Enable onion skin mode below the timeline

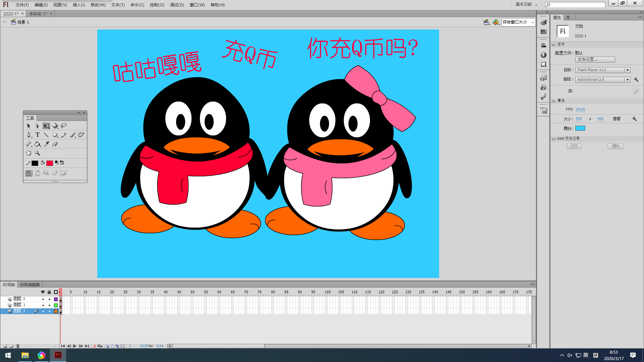point(107,346)
